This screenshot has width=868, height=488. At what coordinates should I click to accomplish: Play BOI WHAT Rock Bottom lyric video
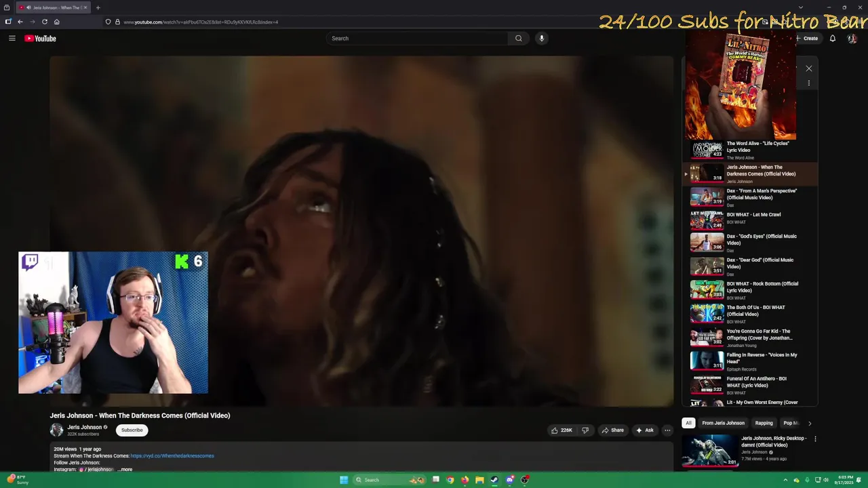750,290
